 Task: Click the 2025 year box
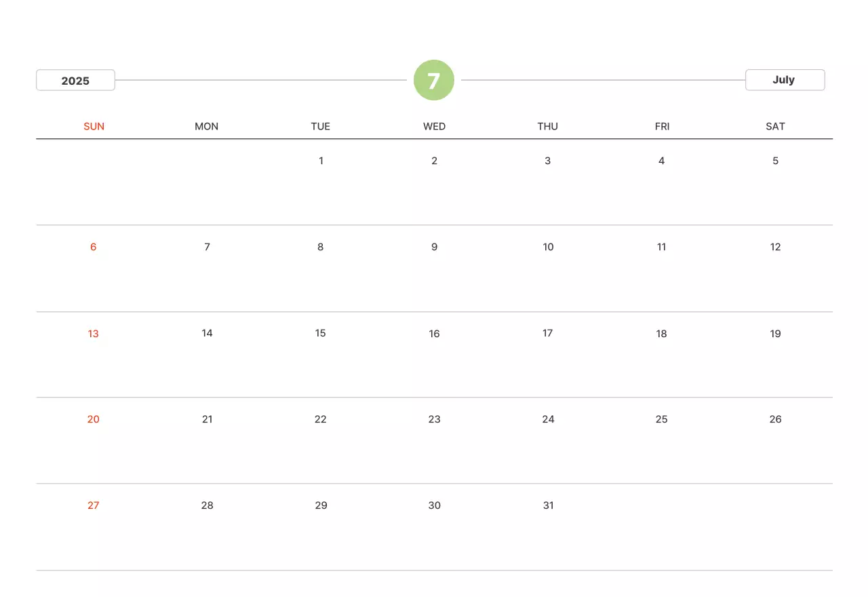click(75, 80)
